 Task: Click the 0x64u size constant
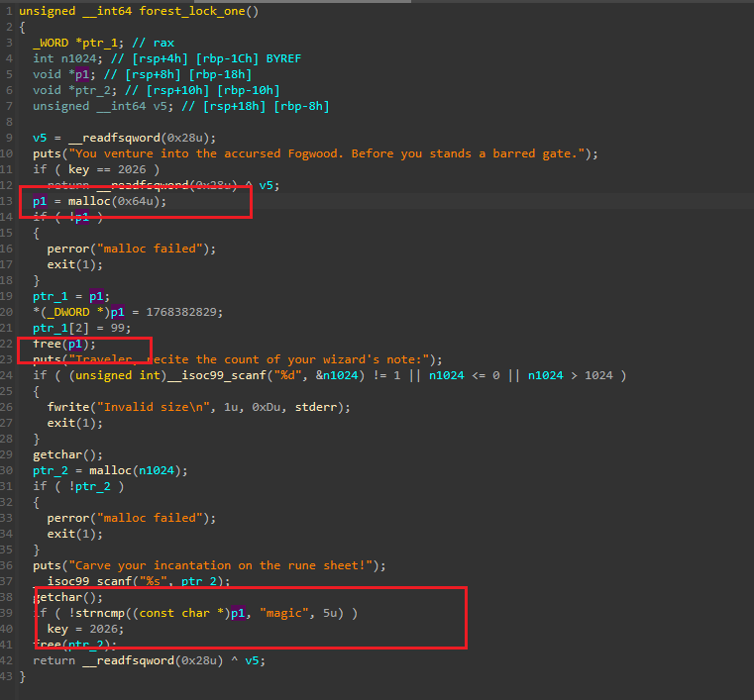tap(136, 201)
